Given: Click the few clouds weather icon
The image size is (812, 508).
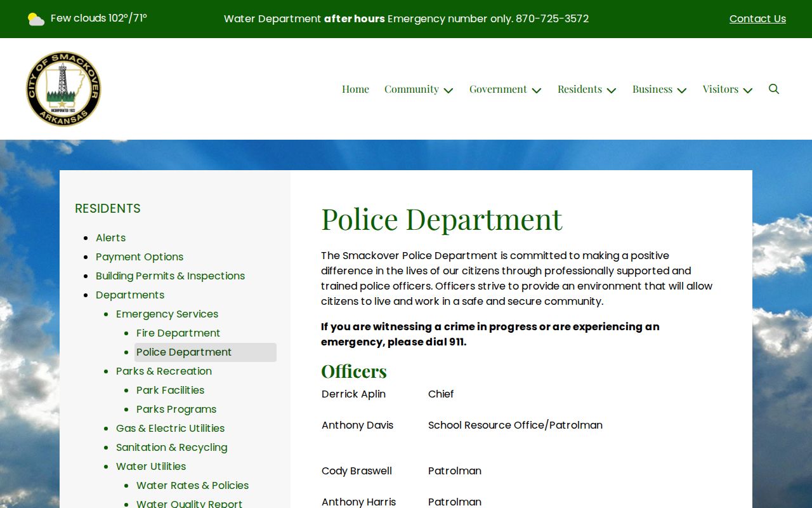Looking at the screenshot, I should pyautogui.click(x=36, y=19).
